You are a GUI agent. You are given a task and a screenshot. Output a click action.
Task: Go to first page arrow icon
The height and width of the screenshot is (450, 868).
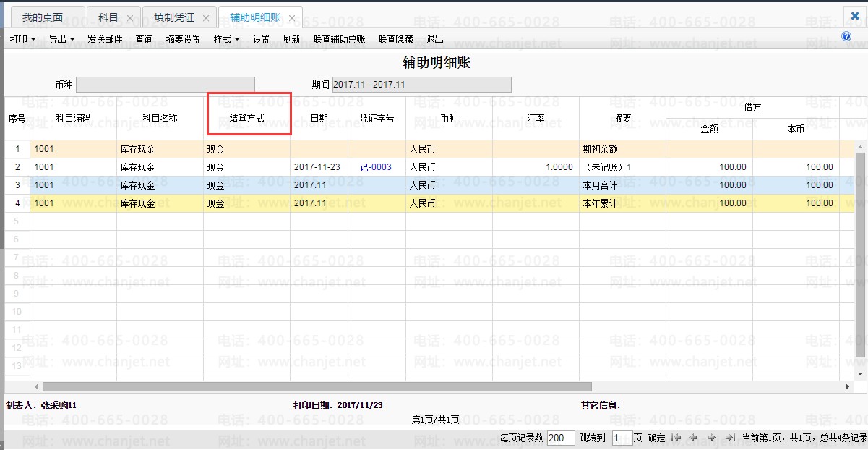(676, 438)
